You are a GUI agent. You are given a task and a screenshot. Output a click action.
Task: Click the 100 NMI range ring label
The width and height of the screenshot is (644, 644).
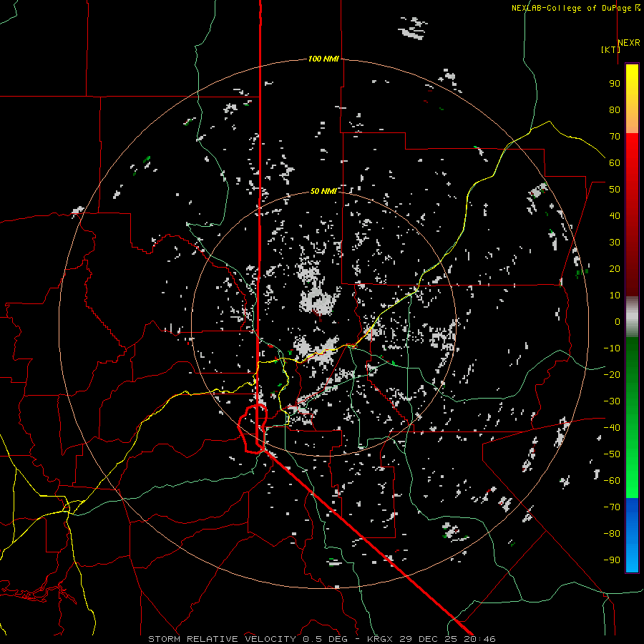pyautogui.click(x=323, y=59)
